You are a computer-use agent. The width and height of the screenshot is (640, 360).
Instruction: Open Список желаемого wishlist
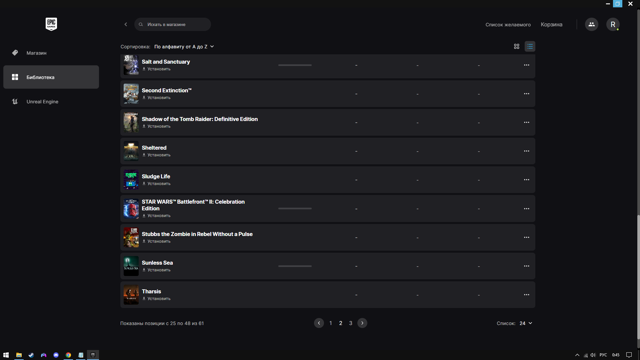(508, 24)
